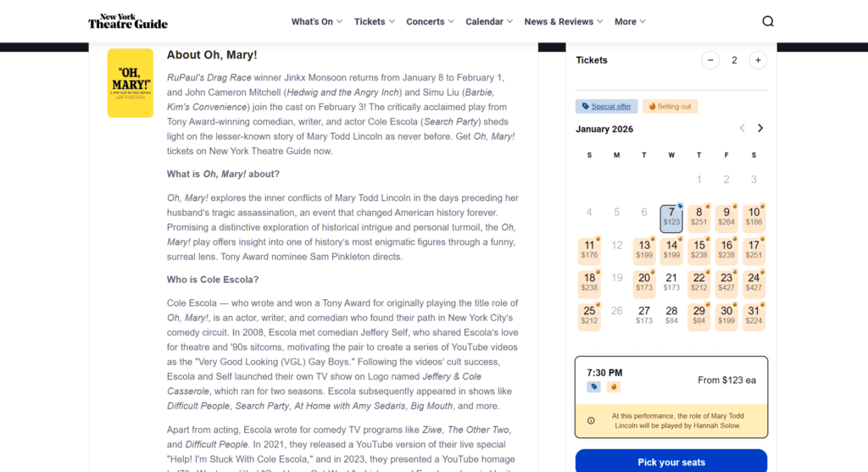Select January 31 at $224
The height and width of the screenshot is (472, 868).
754,316
